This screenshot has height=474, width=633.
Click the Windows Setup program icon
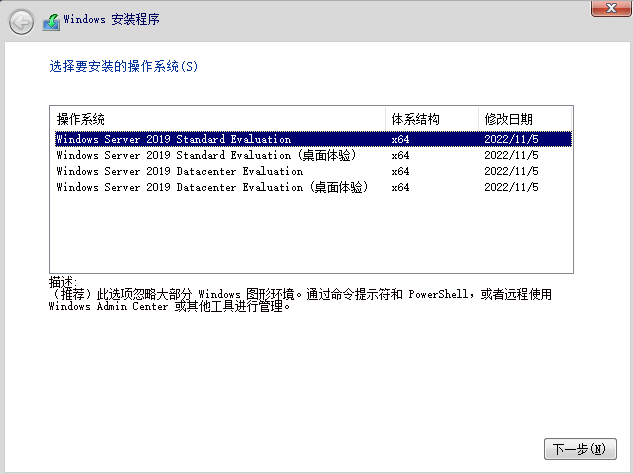coord(51,22)
